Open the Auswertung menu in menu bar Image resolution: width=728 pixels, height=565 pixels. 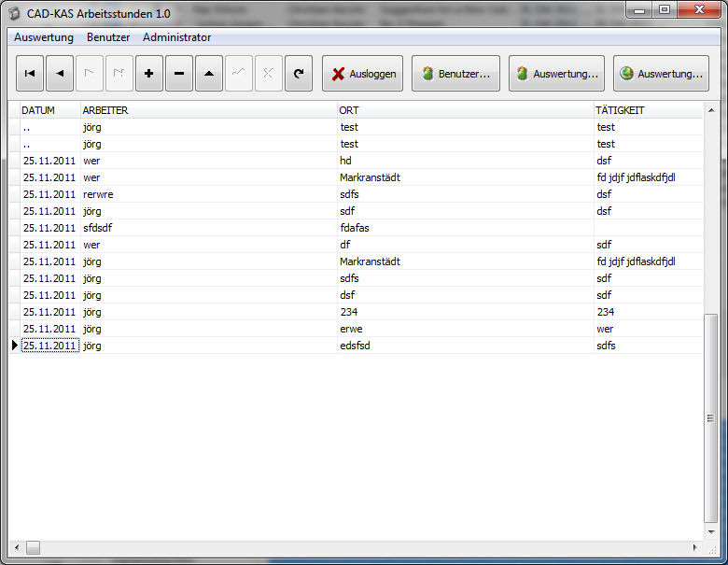44,37
